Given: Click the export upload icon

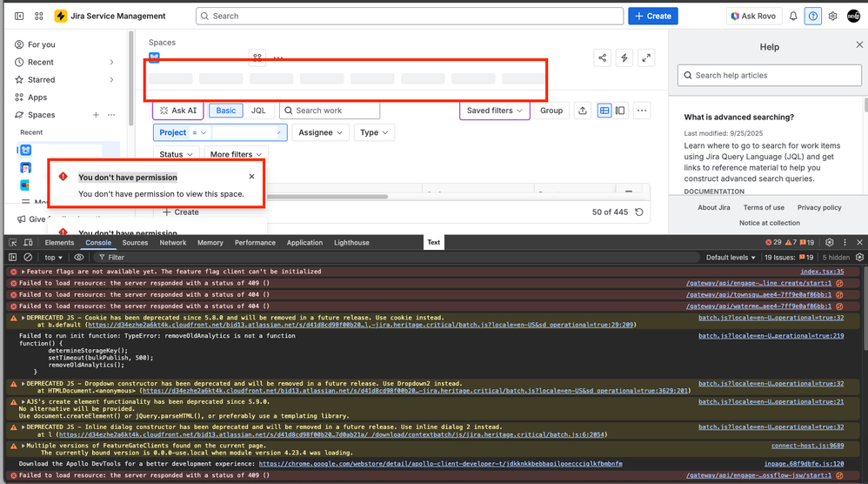Looking at the screenshot, I should (x=583, y=111).
